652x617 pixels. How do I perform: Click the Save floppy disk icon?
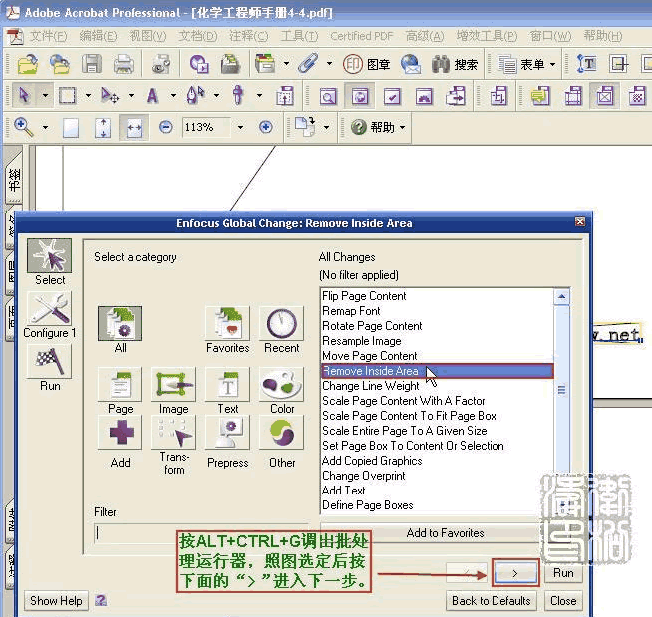tap(91, 64)
